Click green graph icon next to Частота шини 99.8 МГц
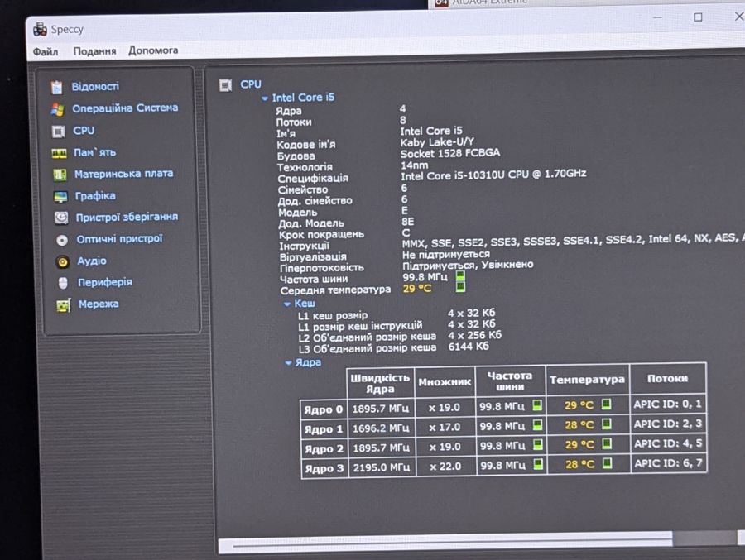The width and height of the screenshot is (745, 560). click(x=460, y=276)
